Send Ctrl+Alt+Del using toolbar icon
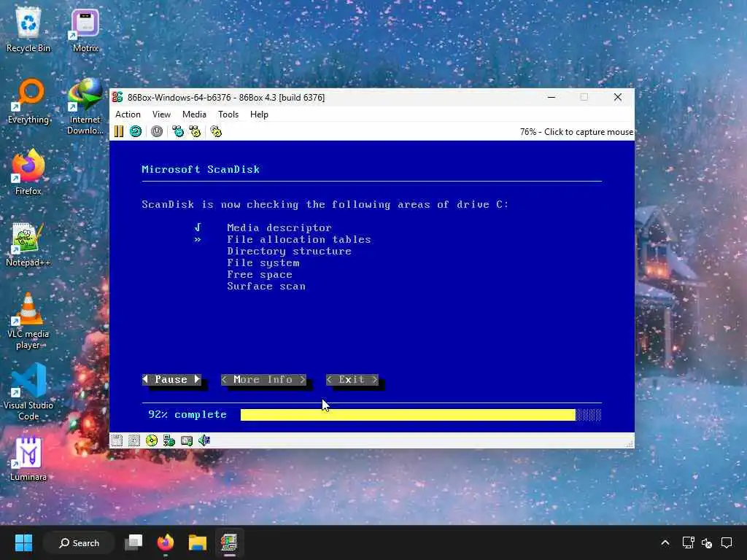The height and width of the screenshot is (560, 747). click(x=178, y=131)
